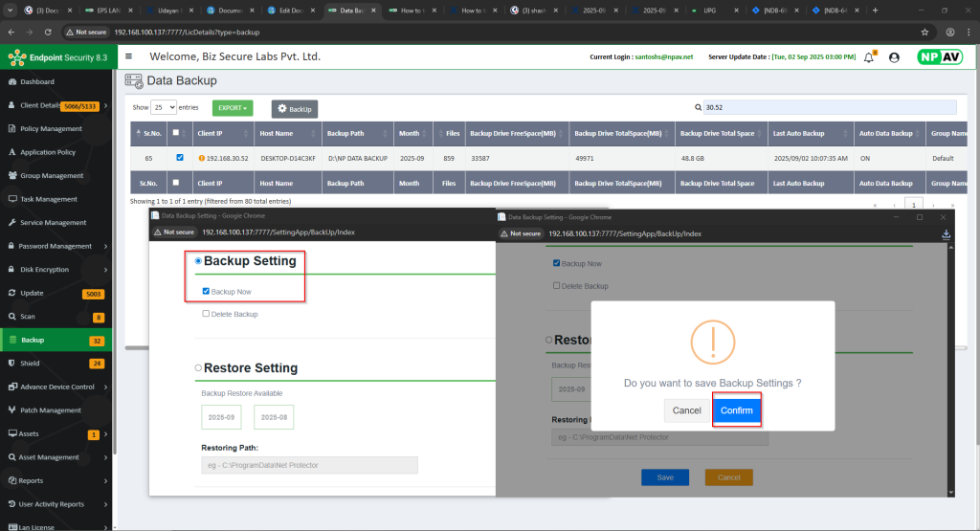Click the blue Save button
This screenshot has height=531, width=980.
click(x=664, y=477)
